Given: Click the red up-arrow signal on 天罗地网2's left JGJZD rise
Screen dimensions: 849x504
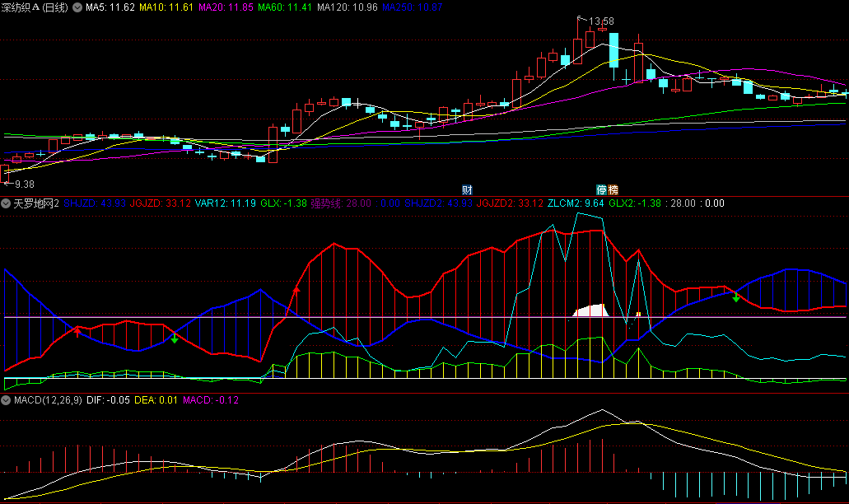Looking at the screenshot, I should pos(77,331).
